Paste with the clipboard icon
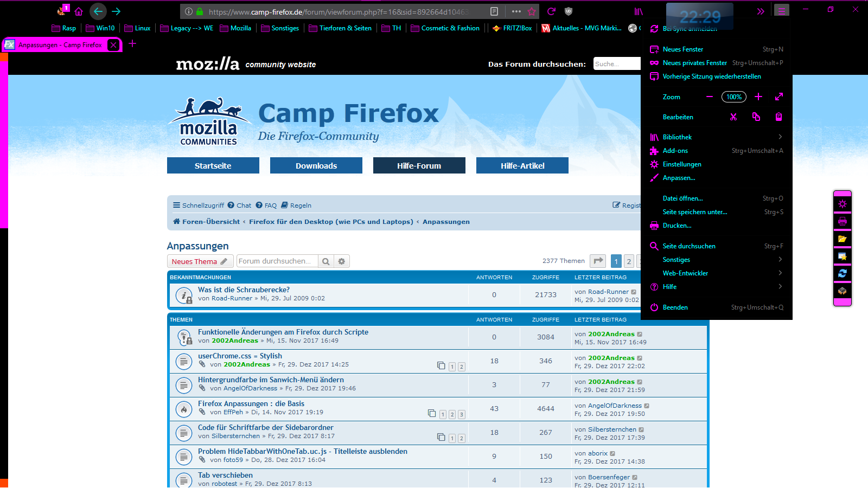The image size is (868, 488). [779, 117]
